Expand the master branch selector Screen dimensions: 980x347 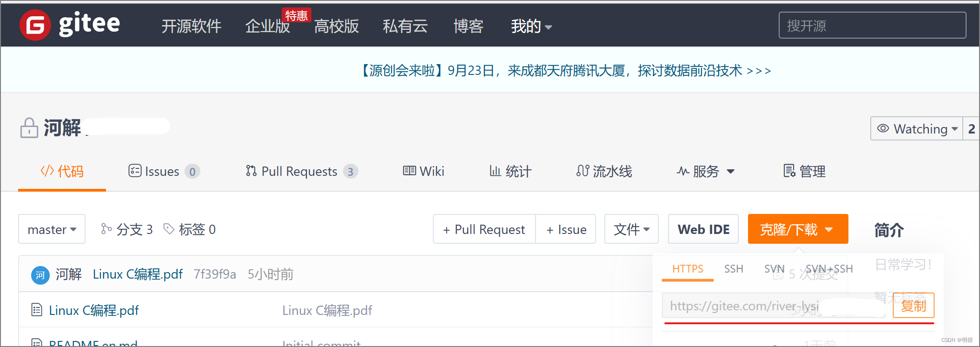tap(52, 229)
